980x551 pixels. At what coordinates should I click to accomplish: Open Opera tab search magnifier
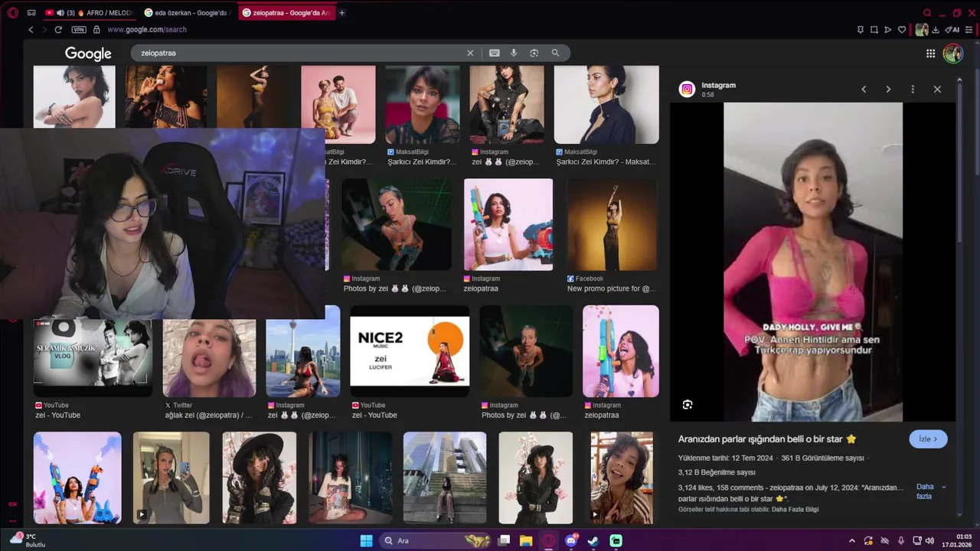tap(927, 13)
